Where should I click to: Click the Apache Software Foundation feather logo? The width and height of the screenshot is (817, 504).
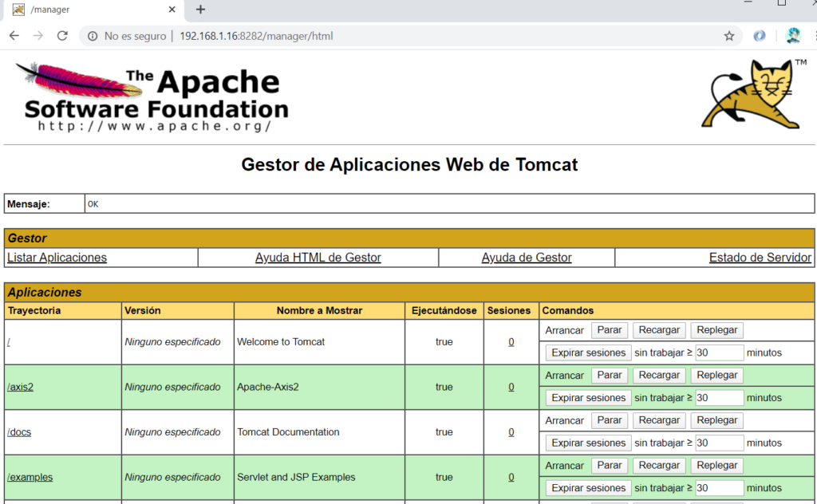152,97
